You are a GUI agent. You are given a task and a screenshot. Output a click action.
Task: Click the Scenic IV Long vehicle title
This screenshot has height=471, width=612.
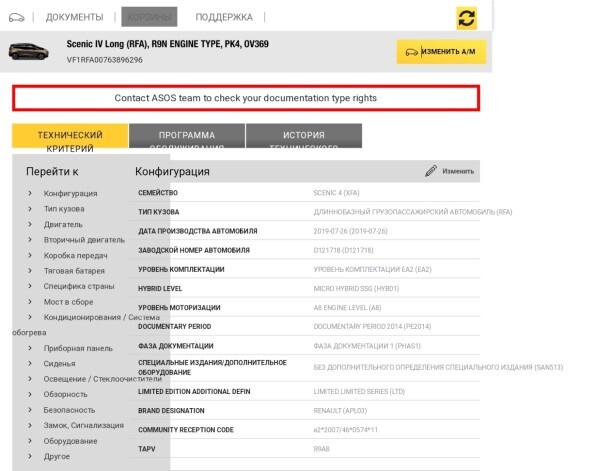click(x=167, y=44)
